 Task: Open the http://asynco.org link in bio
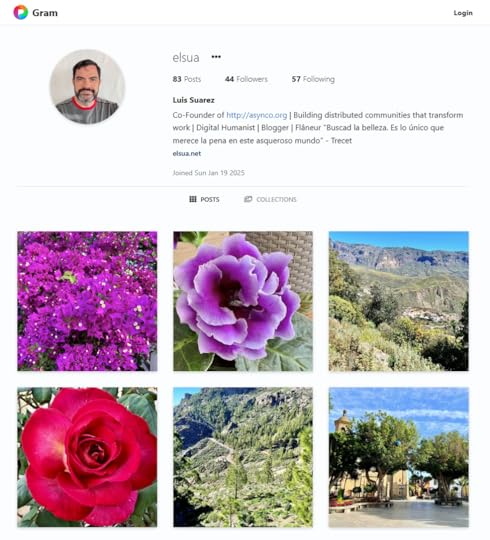[257, 115]
